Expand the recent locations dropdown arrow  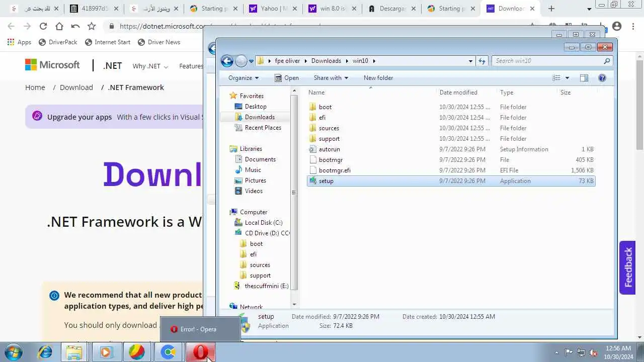(x=251, y=61)
